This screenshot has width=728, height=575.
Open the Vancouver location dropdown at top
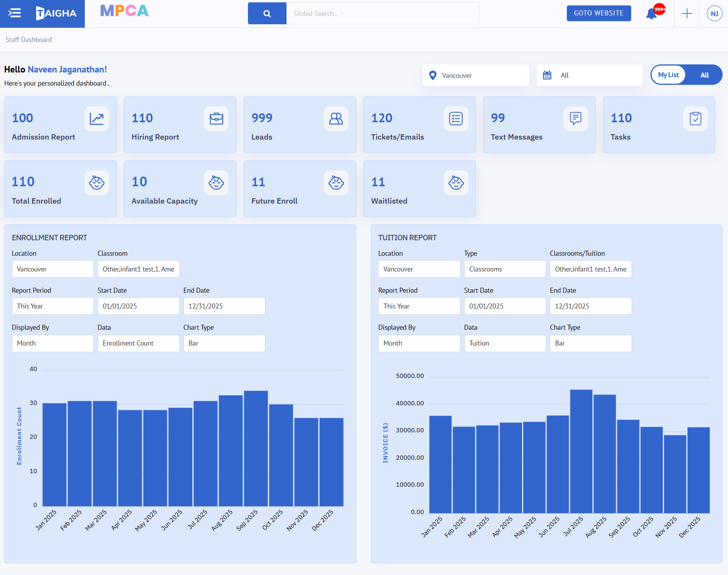pos(476,75)
